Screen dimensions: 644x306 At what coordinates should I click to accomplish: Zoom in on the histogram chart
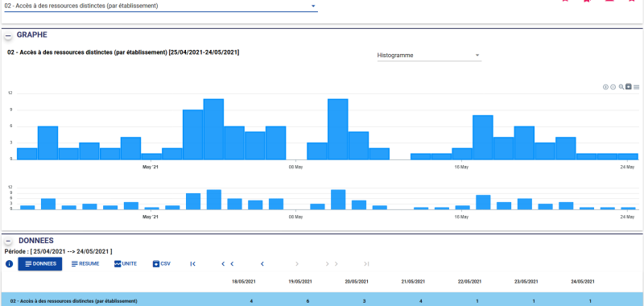[x=605, y=87]
